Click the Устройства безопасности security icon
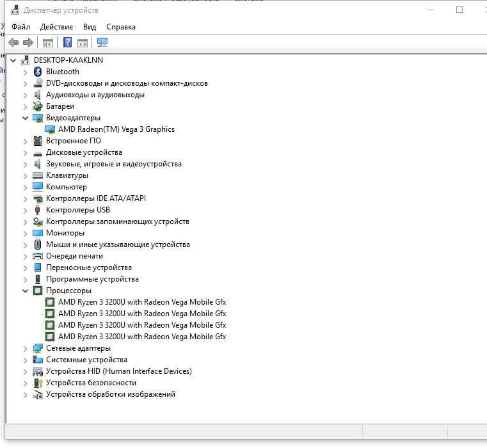Image resolution: width=487 pixels, height=448 pixels. (x=38, y=383)
